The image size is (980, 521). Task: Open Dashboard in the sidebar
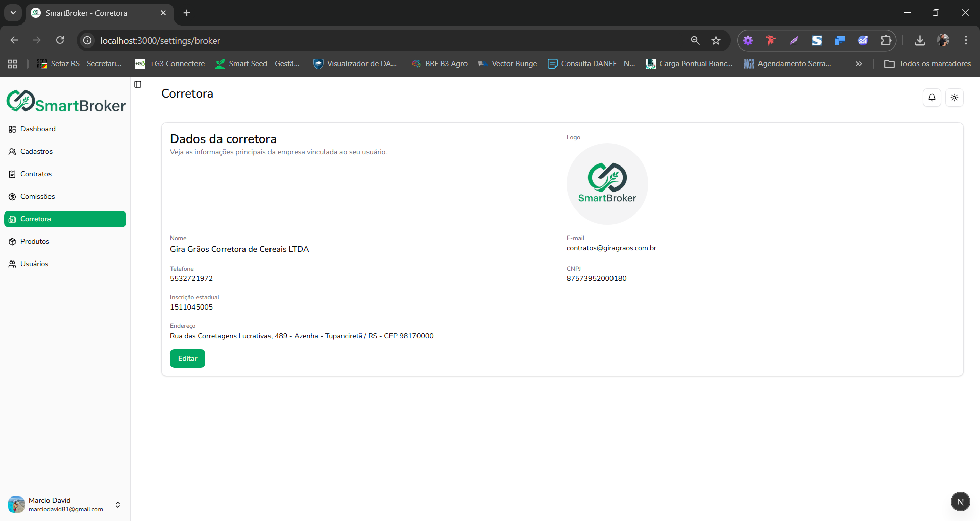pyautogui.click(x=38, y=129)
